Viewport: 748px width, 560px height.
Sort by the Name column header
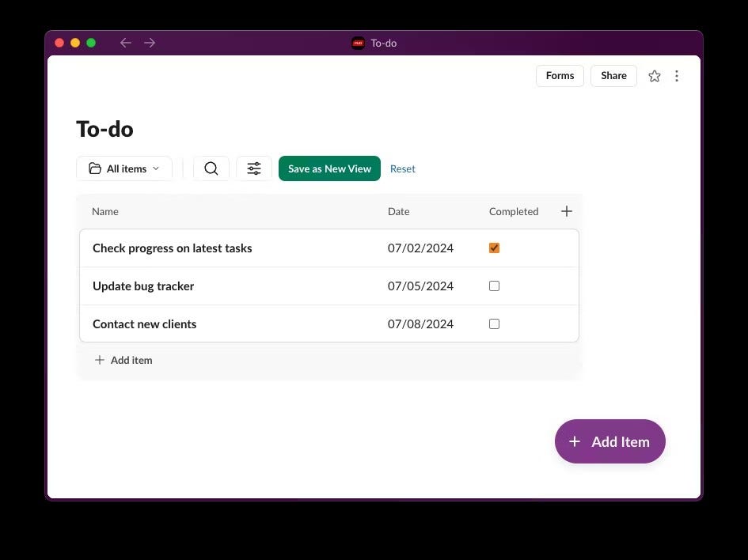[104, 211]
